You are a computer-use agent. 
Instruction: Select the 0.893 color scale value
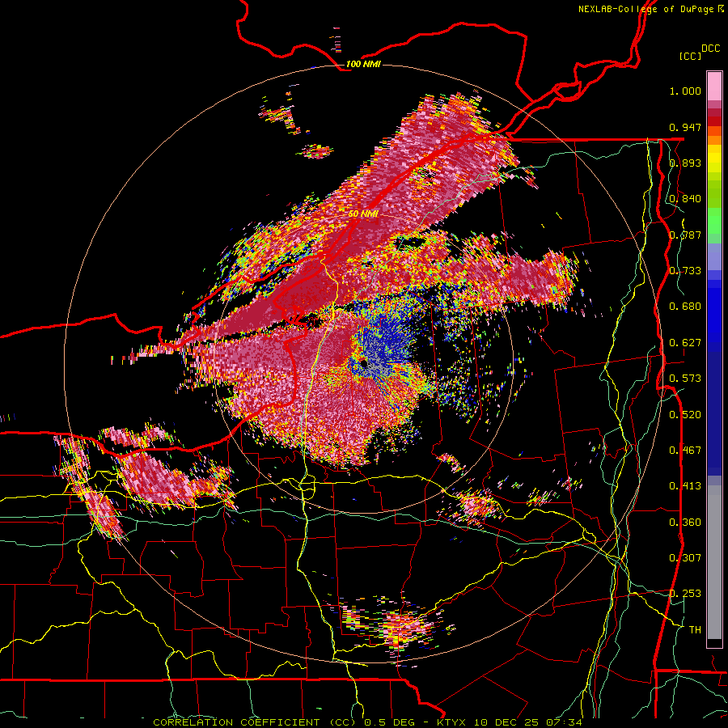click(685, 163)
